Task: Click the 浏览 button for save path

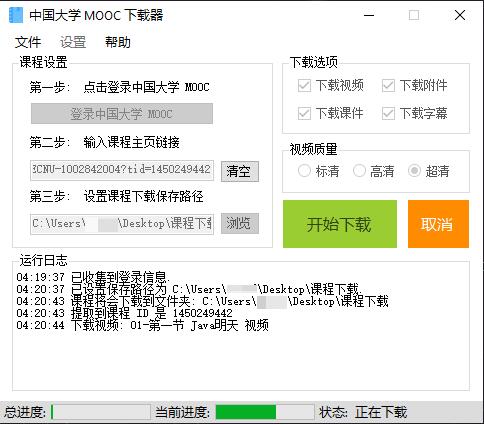Action: point(240,223)
